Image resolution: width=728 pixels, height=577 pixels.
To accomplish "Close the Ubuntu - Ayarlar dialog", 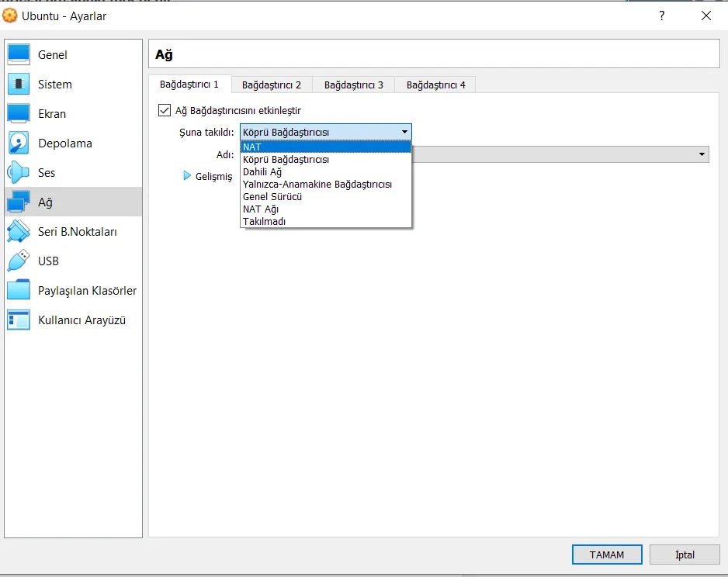I will (706, 16).
